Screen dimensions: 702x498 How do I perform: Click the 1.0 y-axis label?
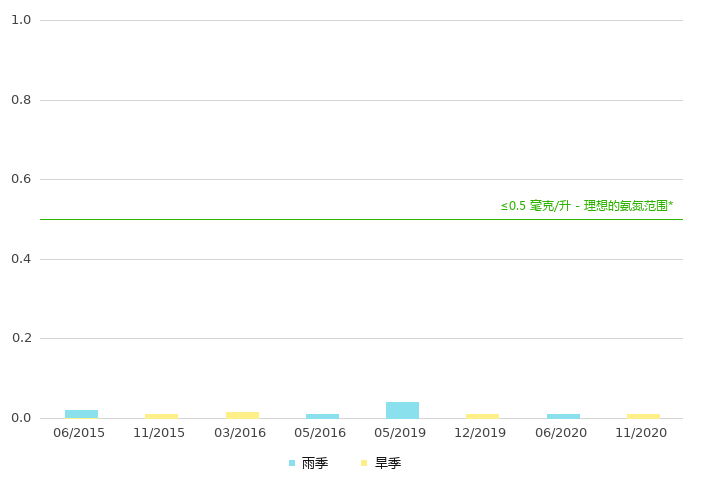pos(21,20)
